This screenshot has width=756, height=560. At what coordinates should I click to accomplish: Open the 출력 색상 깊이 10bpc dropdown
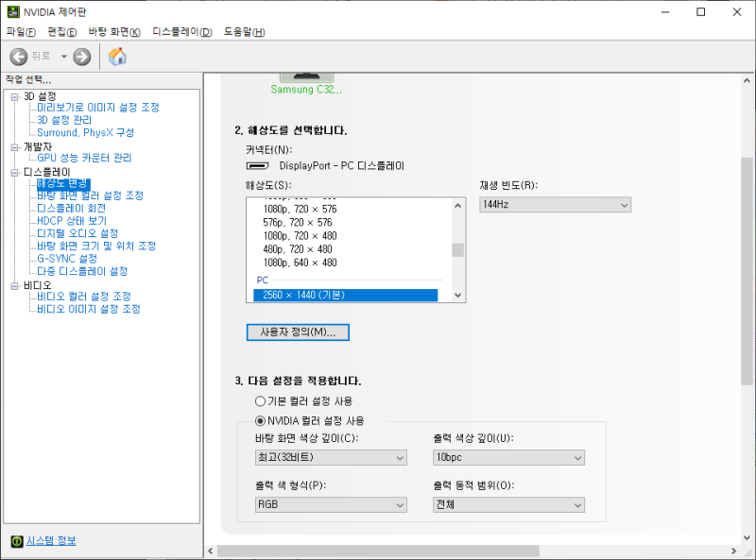coord(508,457)
